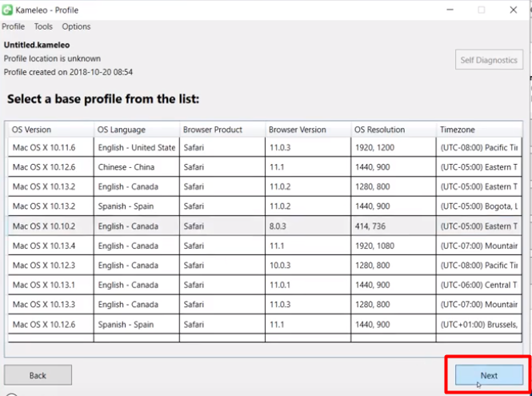Open the Options menu
Screen dimensions: 532x396
(76, 26)
